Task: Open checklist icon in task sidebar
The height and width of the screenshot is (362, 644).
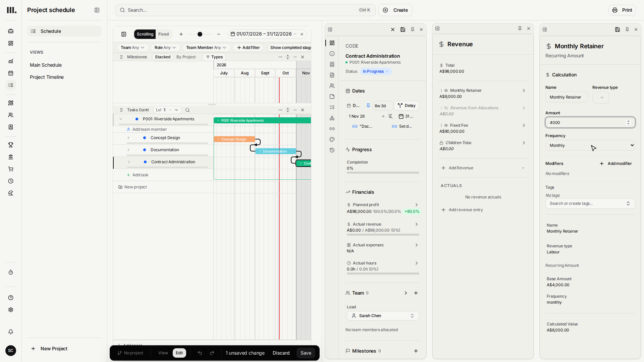Action: [332, 107]
